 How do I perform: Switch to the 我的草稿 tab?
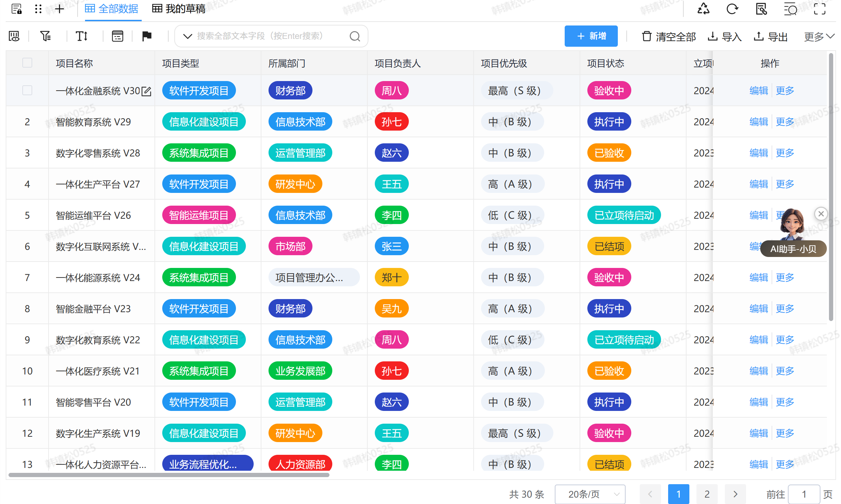tap(179, 9)
